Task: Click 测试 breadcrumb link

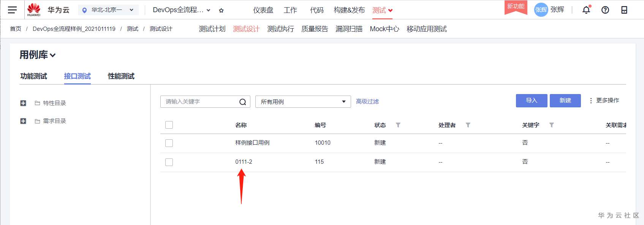Action: pyautogui.click(x=133, y=29)
